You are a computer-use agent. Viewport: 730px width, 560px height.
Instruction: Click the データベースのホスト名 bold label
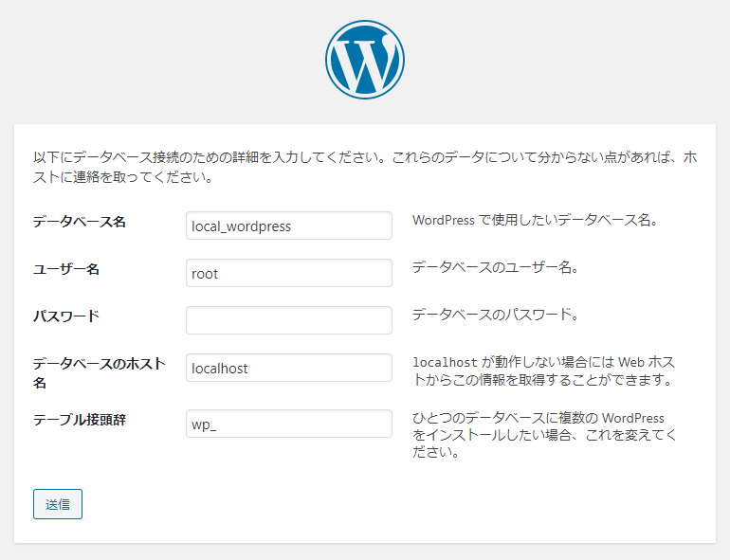tap(99, 372)
